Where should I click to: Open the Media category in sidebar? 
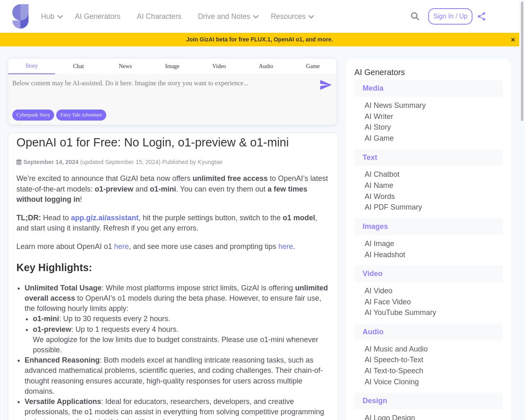pos(429,88)
